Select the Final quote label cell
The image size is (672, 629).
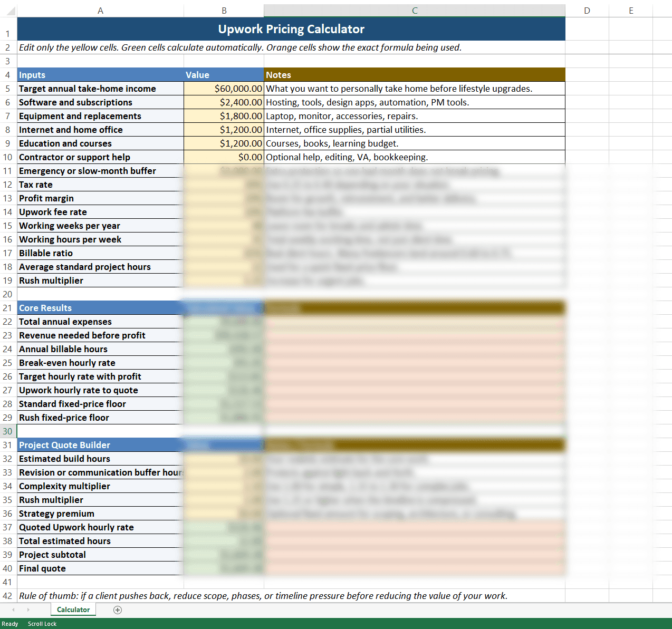pos(100,568)
